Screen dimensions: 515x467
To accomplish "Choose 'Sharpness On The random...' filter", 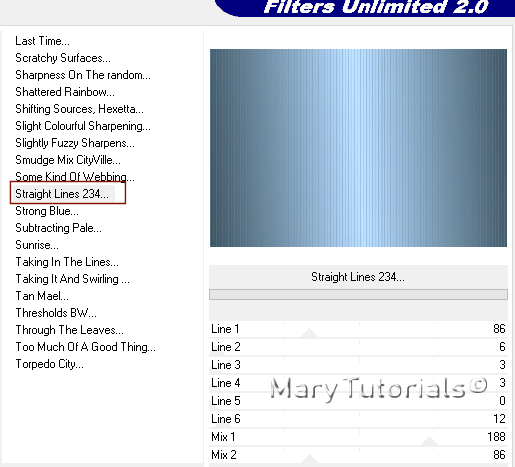I will coord(83,75).
